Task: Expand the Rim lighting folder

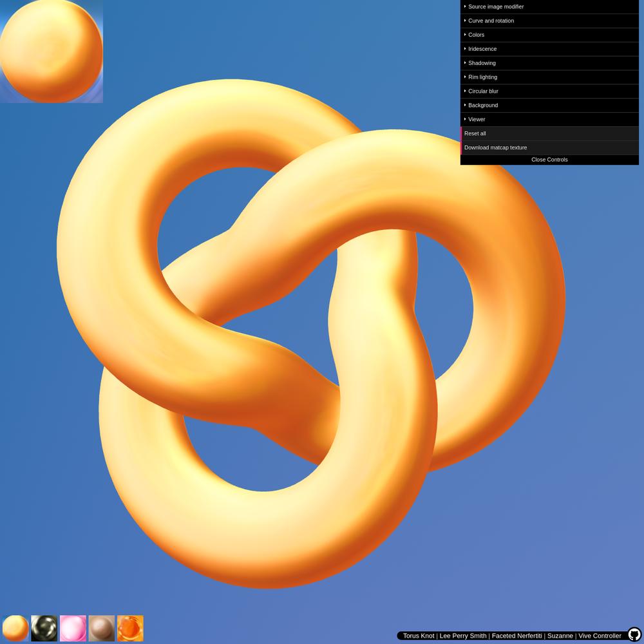Action: click(549, 77)
